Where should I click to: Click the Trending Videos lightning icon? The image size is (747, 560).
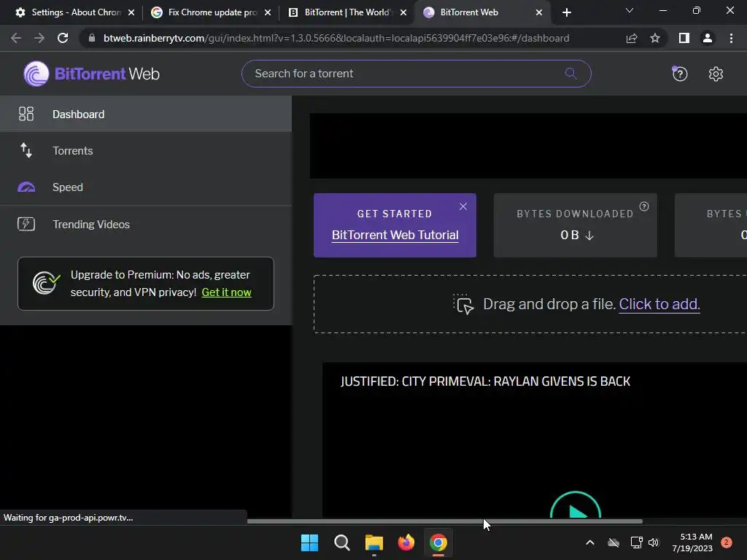click(26, 224)
